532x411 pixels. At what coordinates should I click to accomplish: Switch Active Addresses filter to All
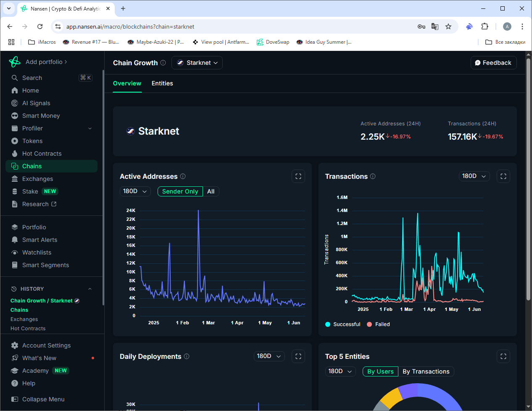(211, 191)
